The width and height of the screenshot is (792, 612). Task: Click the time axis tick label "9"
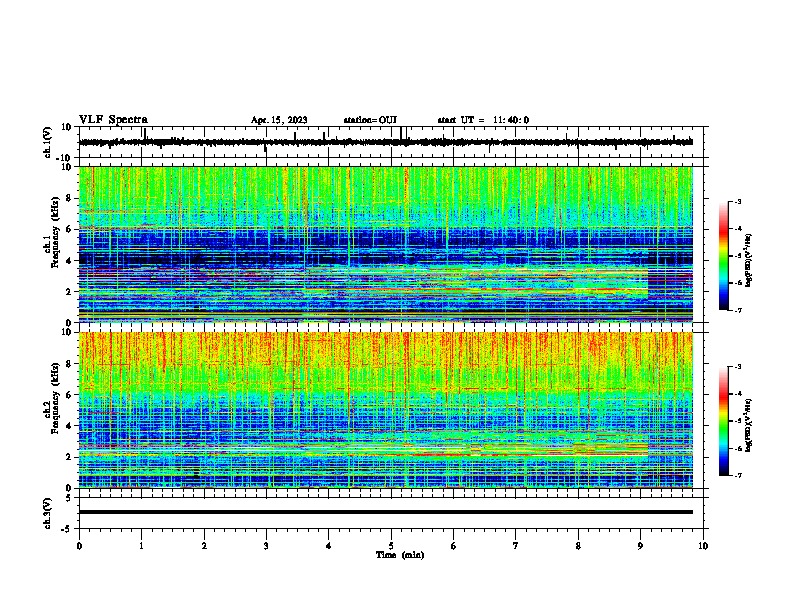[640, 546]
